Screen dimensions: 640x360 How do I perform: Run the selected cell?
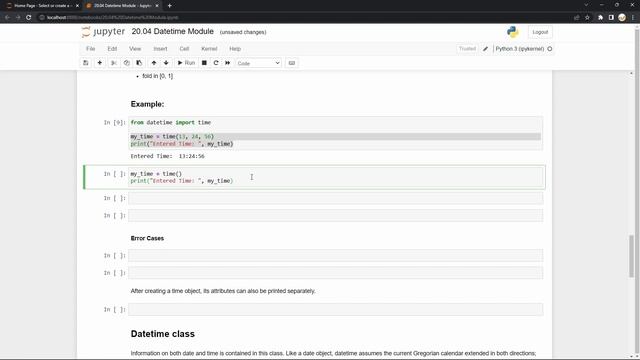[186, 63]
